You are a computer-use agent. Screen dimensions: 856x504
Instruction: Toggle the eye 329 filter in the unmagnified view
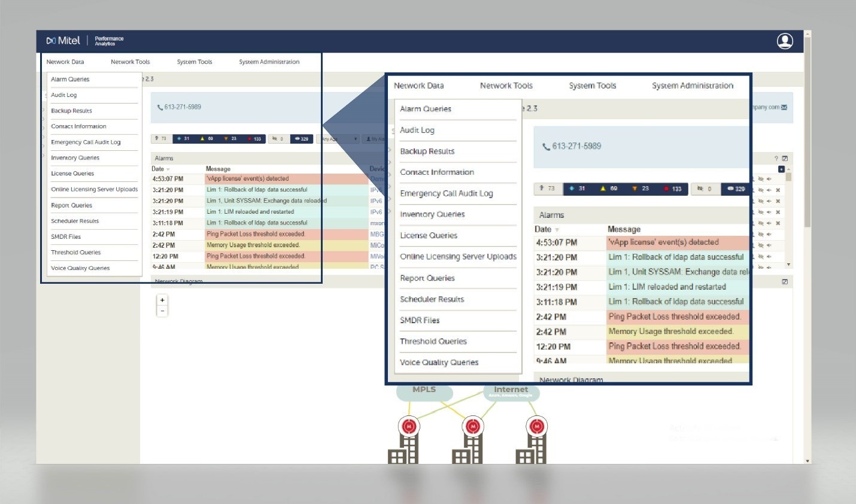pos(302,139)
